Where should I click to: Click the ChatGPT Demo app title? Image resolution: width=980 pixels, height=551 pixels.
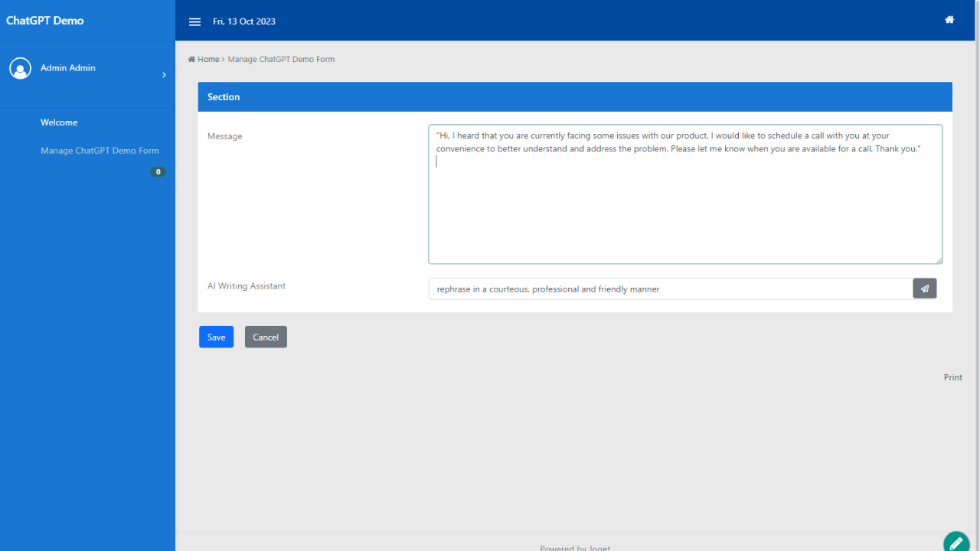click(x=45, y=21)
